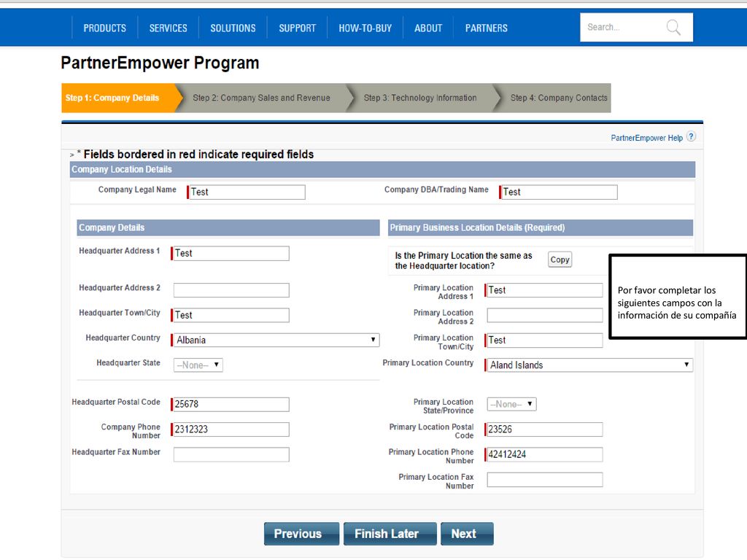The width and height of the screenshot is (747, 560).
Task: Click Primary Location Phone Number field with 42412424
Action: (x=543, y=455)
